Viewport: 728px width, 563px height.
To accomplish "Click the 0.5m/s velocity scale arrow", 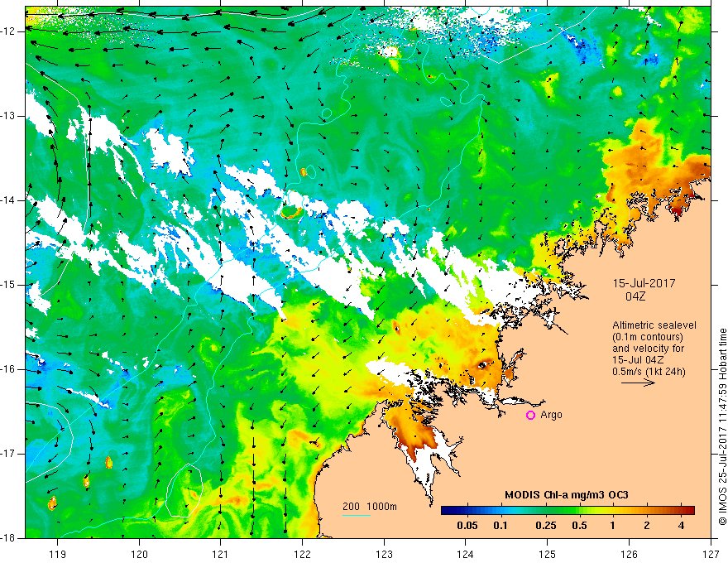I will 639,383.
